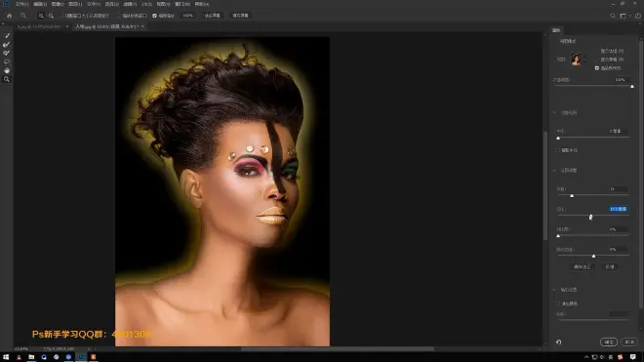Toggle the Resize Windows to Fit checkbox
The height and width of the screenshot is (362, 644).
coord(61,16)
